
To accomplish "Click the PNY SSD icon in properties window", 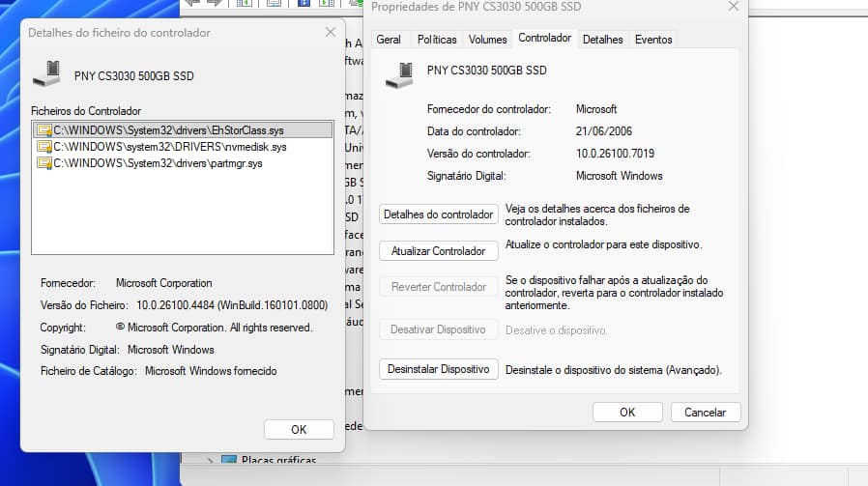I will coord(398,74).
